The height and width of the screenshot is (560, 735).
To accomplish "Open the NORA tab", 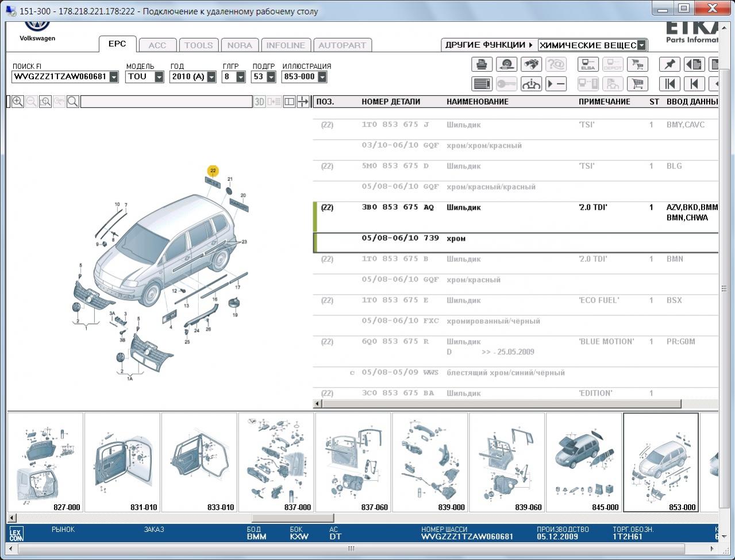I will [x=240, y=45].
